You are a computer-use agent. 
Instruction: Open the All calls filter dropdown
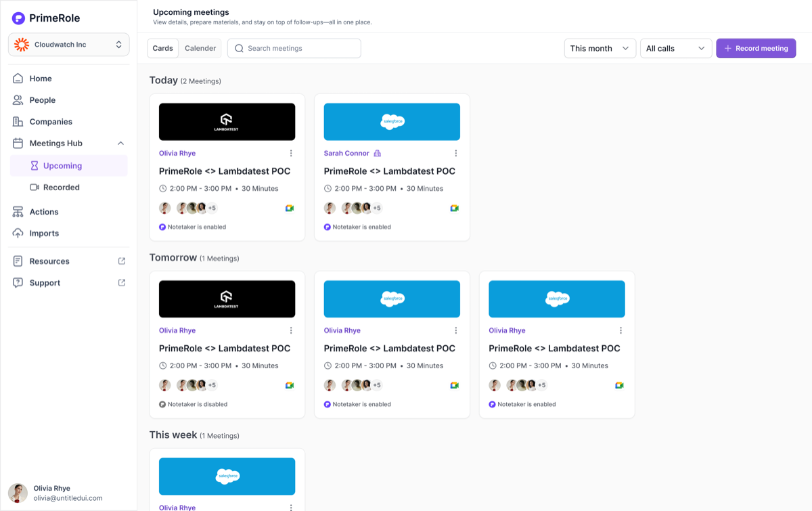click(676, 48)
